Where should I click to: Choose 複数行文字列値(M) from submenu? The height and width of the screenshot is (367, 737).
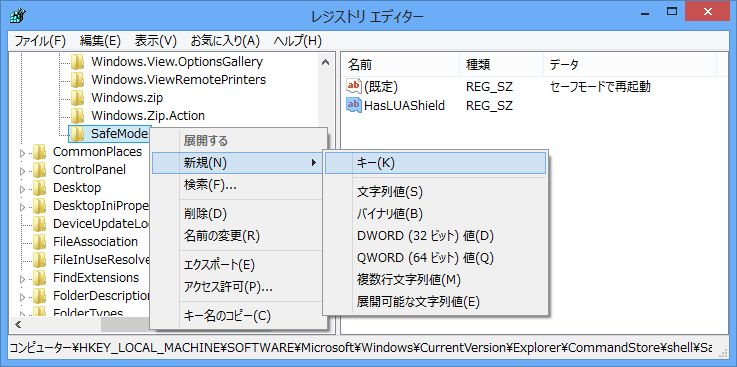[435, 280]
